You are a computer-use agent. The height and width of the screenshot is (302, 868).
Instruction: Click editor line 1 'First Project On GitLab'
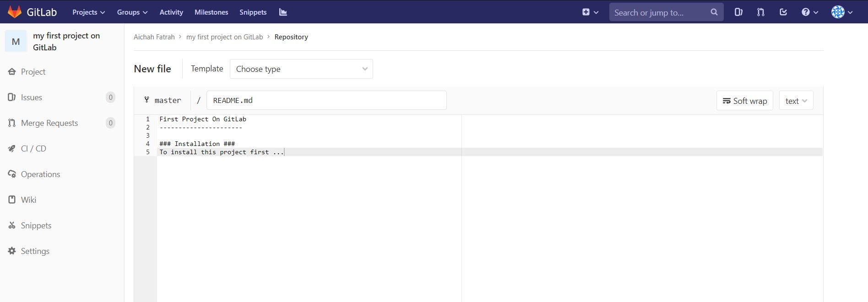(203, 119)
